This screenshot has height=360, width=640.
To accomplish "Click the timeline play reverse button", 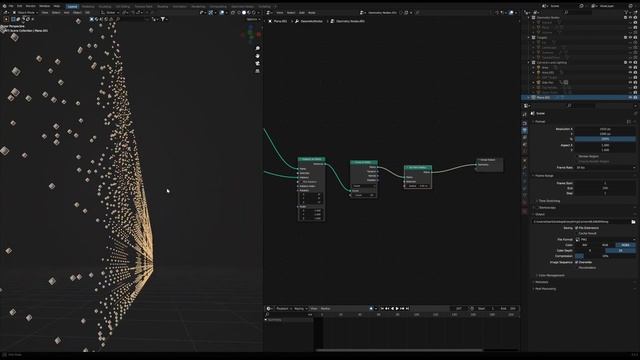I will 392,309.
